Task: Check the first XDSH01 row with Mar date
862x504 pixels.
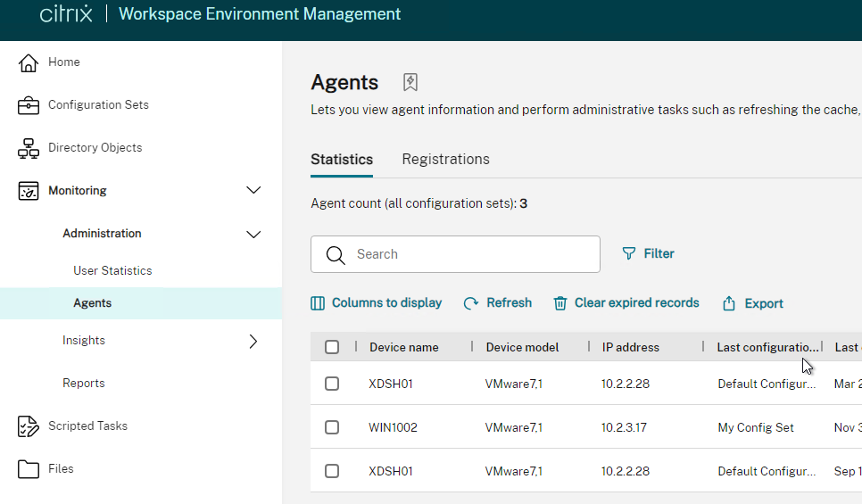Action: [x=331, y=383]
